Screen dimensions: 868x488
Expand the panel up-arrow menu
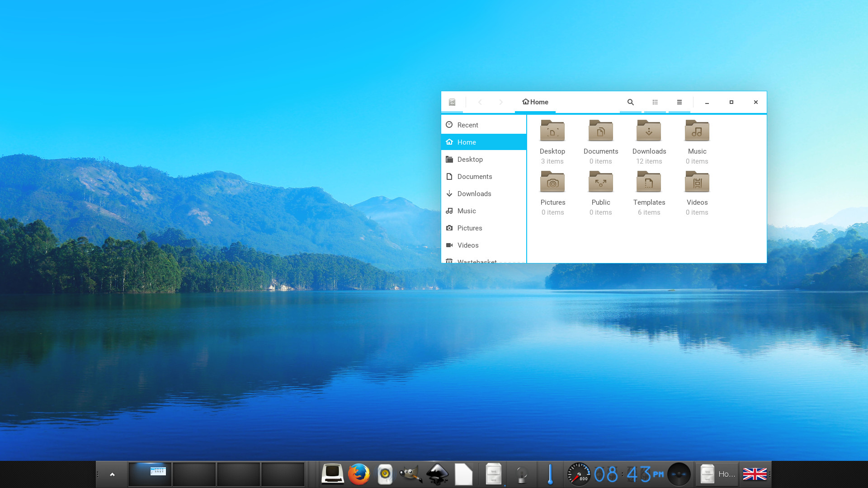112,474
